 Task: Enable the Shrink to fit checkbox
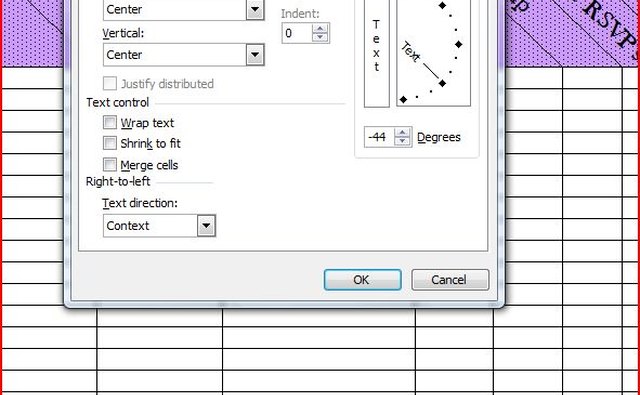click(110, 143)
